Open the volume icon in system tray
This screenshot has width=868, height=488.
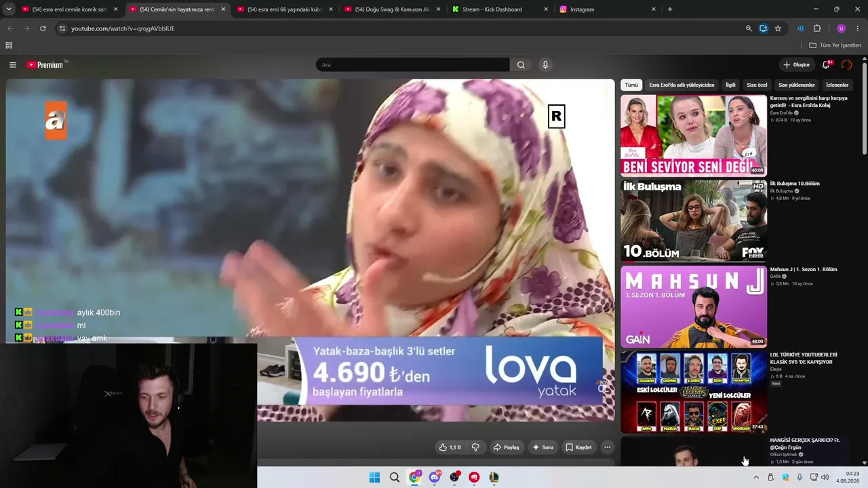pyautogui.click(x=825, y=477)
